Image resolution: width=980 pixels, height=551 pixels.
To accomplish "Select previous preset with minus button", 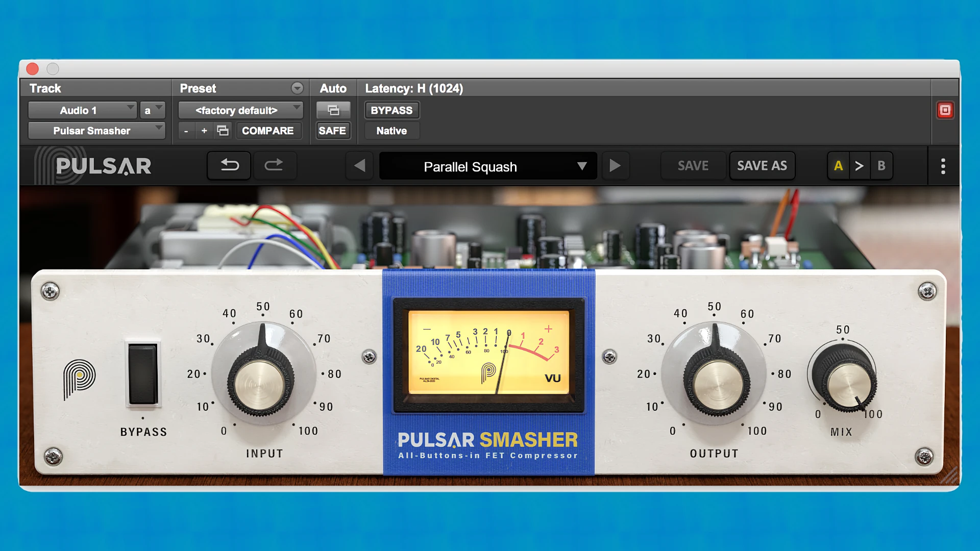I will click(x=186, y=131).
